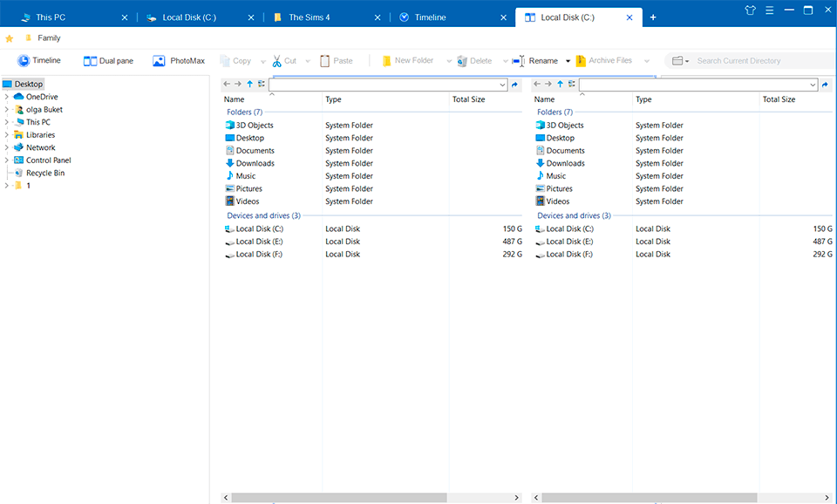Expand This PC in the sidebar

click(x=6, y=122)
